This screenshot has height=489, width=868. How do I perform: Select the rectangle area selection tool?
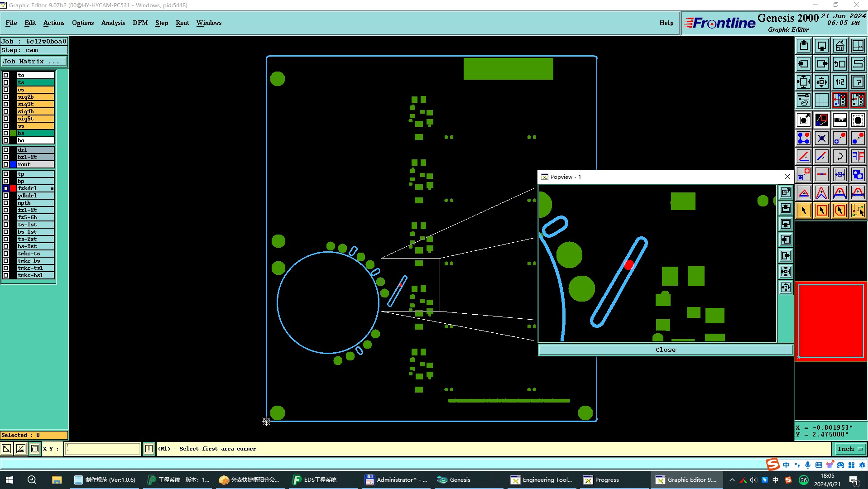[x=821, y=211]
